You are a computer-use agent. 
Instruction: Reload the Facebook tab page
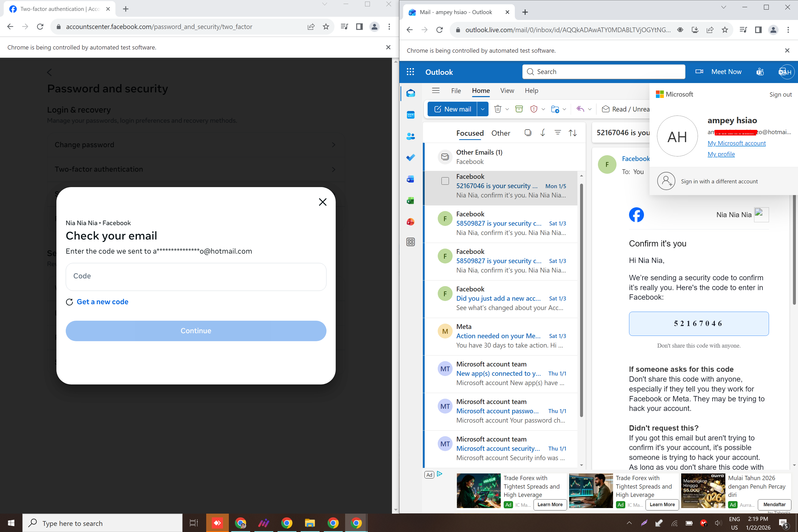tap(40, 26)
